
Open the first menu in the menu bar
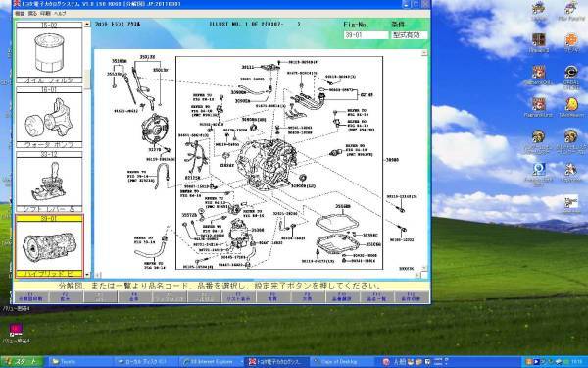click(20, 13)
